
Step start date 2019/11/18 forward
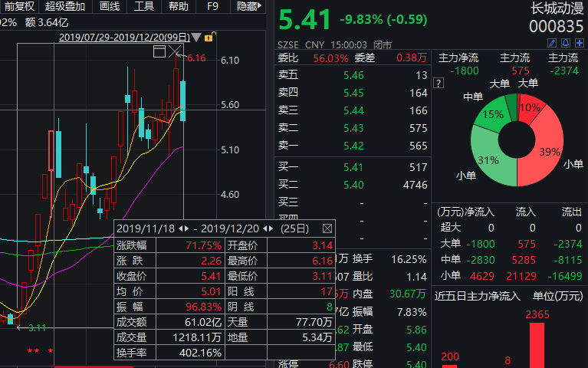click(186, 228)
